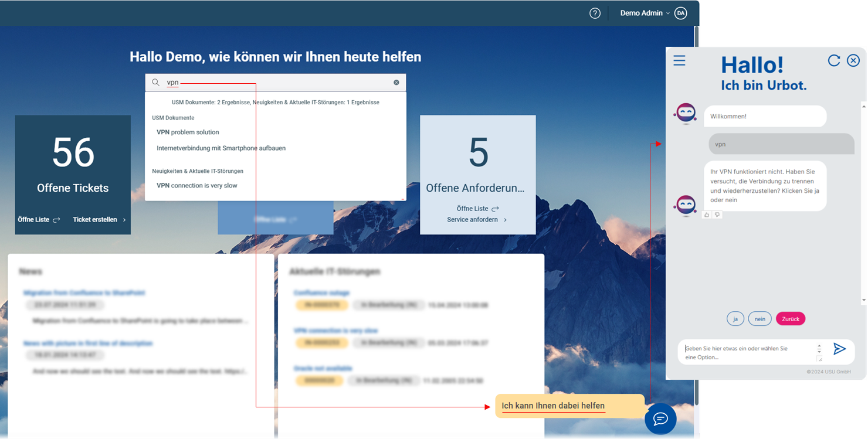Click the 5 open requests count

click(478, 152)
